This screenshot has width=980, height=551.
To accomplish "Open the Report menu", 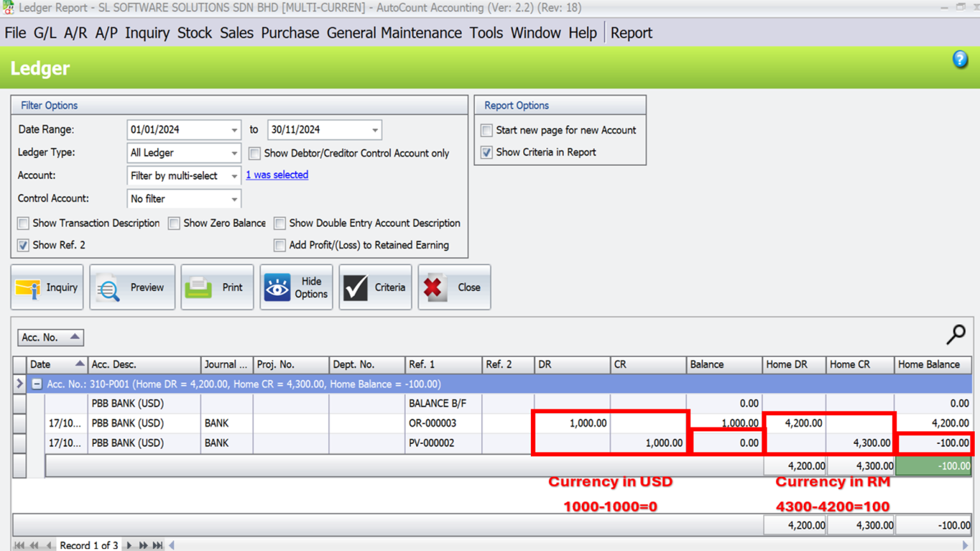I will [631, 33].
